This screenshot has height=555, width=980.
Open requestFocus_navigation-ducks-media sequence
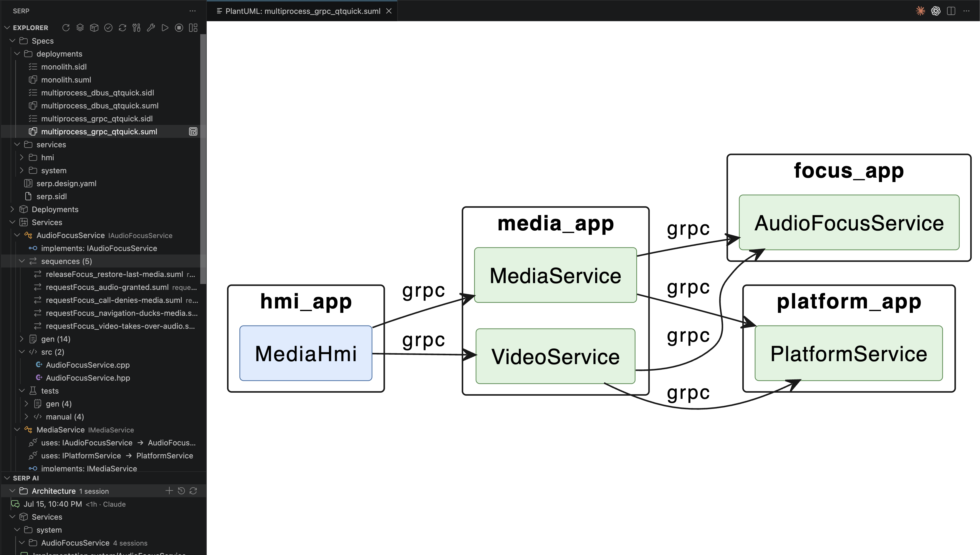point(101,313)
